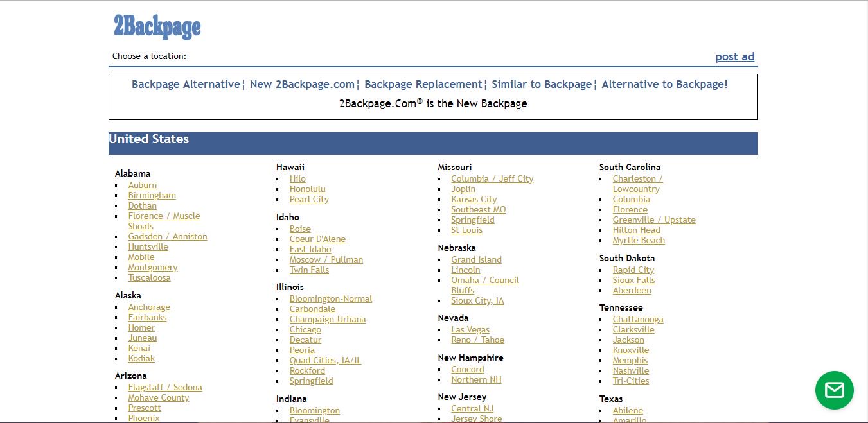This screenshot has width=868, height=423.
Task: Select Kenai location
Action: (139, 348)
